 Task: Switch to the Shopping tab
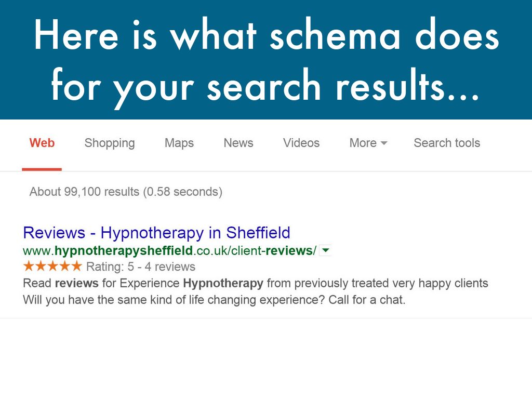(x=110, y=143)
